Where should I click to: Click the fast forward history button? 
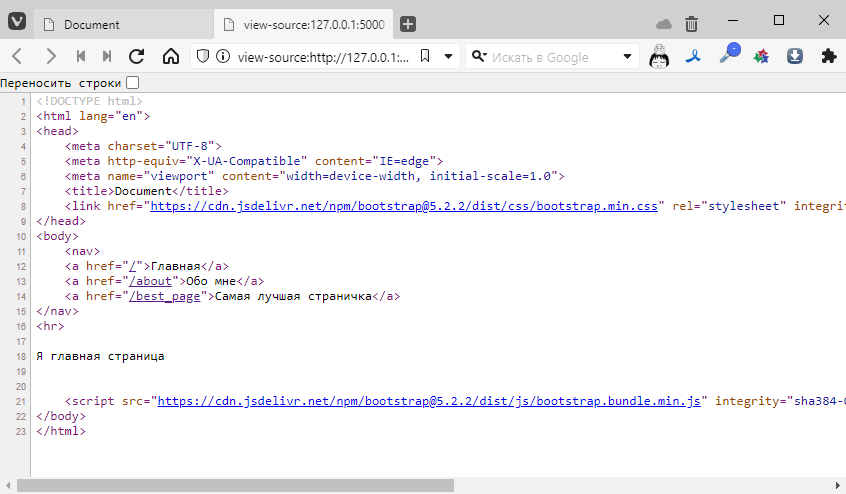pos(107,56)
